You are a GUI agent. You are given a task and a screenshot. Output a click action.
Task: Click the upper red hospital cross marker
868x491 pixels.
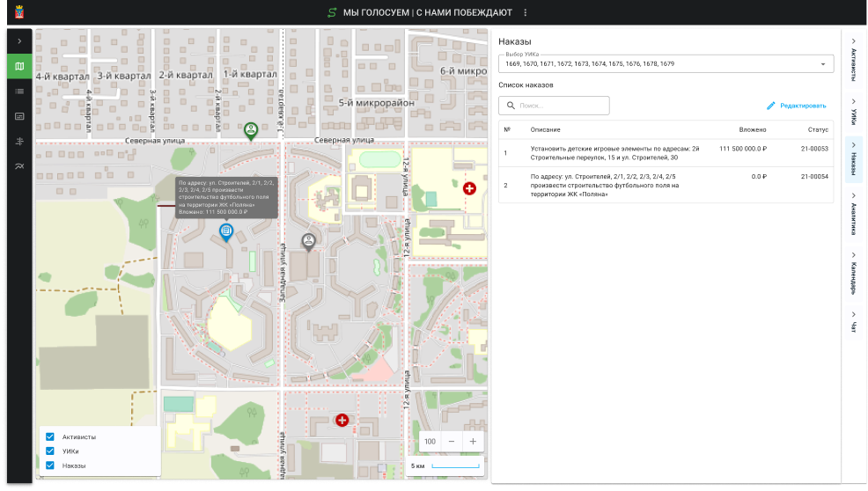point(469,188)
